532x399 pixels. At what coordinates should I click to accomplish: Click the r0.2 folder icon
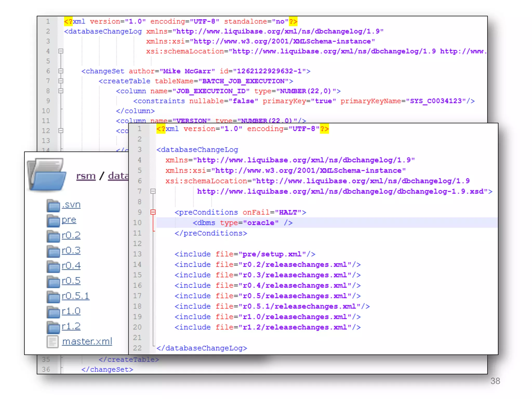pos(54,236)
